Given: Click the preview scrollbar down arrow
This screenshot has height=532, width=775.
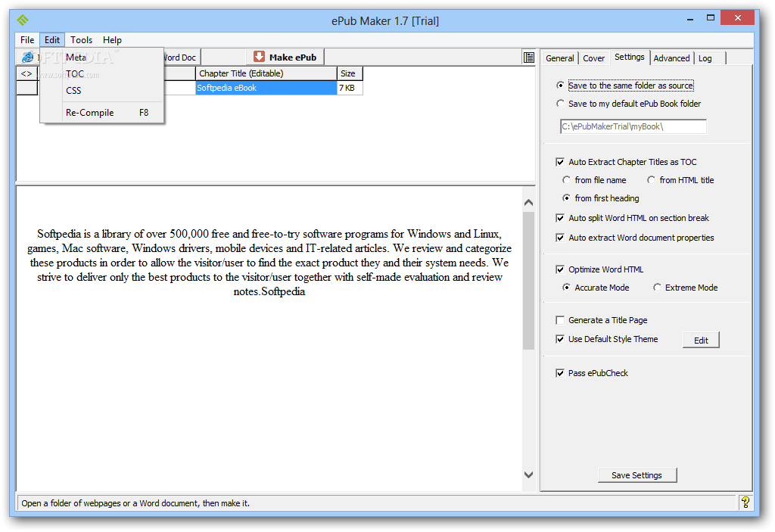Looking at the screenshot, I should tap(528, 474).
